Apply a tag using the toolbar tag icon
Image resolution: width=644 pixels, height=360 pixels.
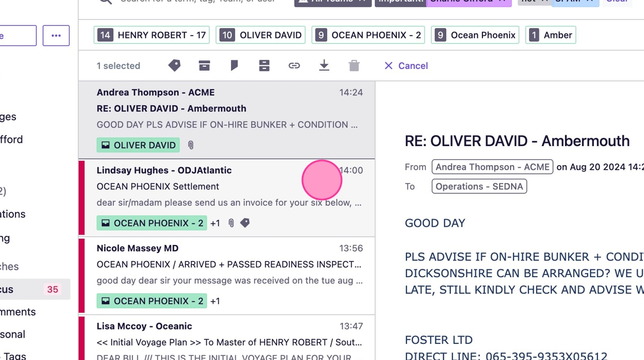click(175, 66)
